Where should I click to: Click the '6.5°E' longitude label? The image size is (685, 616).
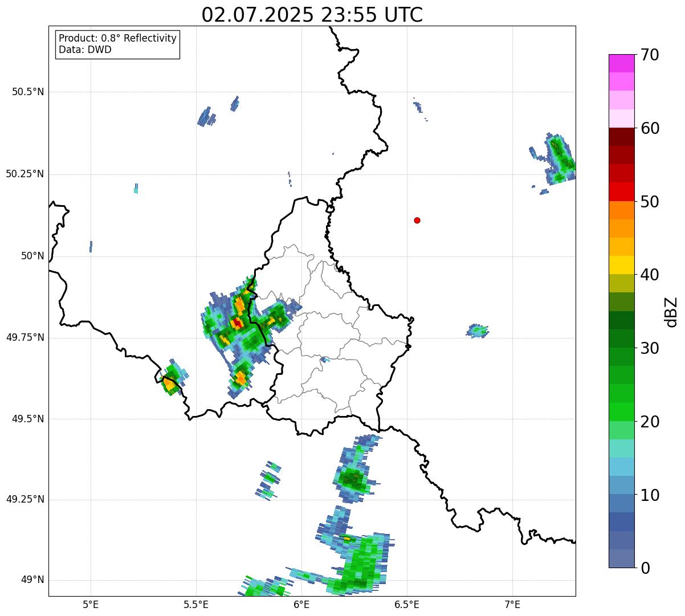(x=407, y=605)
